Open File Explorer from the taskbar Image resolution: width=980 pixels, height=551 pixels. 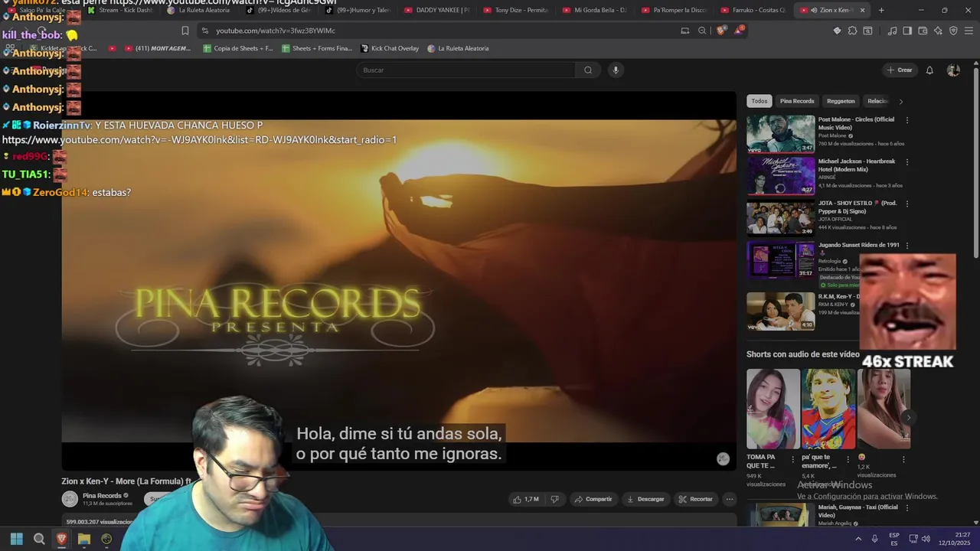(84, 539)
